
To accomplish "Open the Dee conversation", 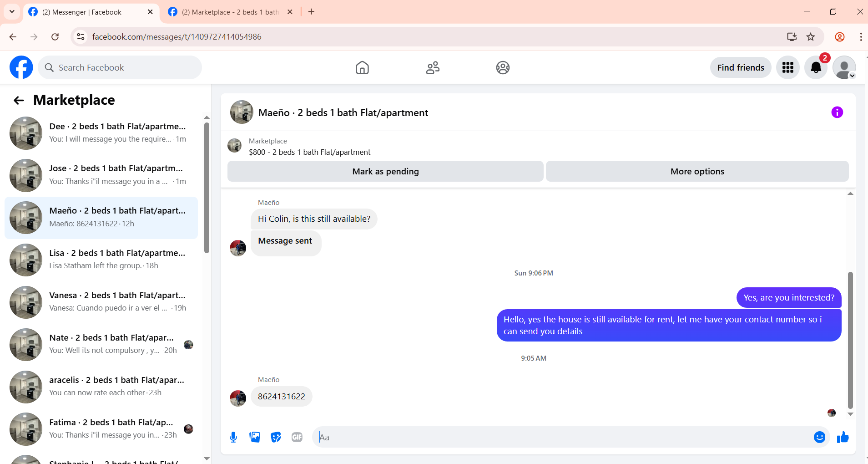I will (101, 133).
